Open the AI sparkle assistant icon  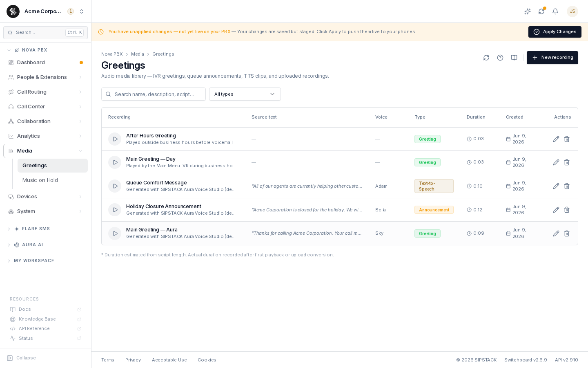click(528, 11)
